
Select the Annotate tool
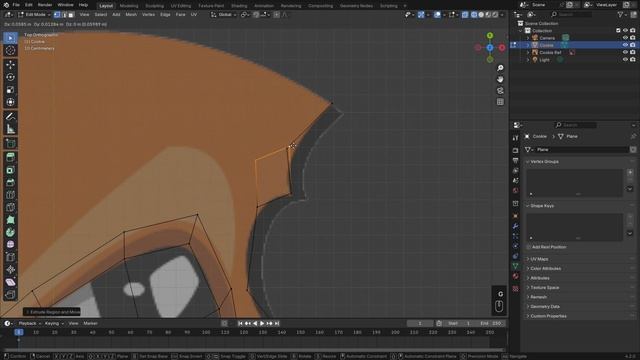(x=10, y=116)
